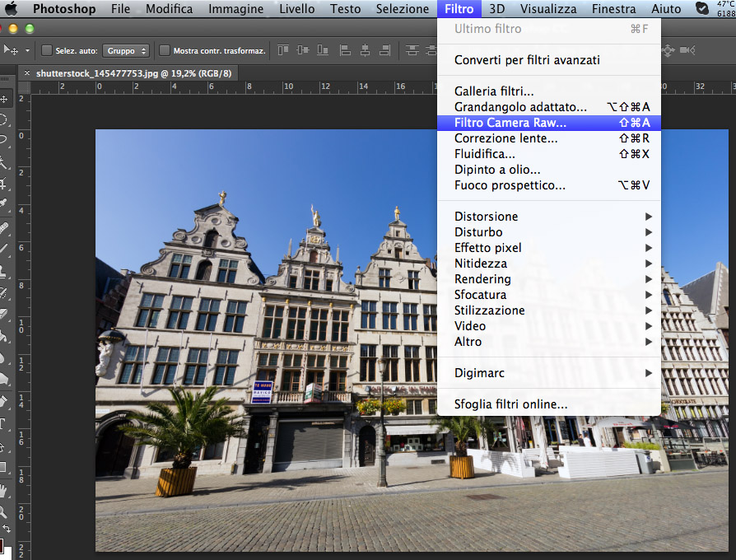Toggle Mostra contr. trasformaz. checkbox
The height and width of the screenshot is (560, 736).
[165, 50]
